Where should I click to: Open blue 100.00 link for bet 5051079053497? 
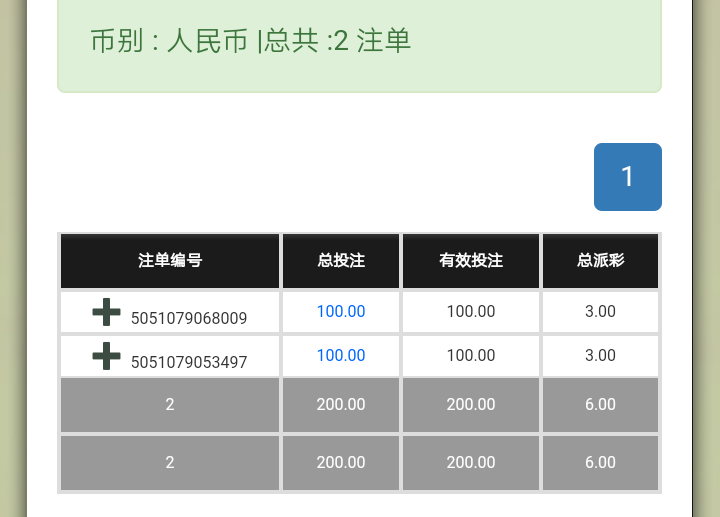pyautogui.click(x=341, y=356)
